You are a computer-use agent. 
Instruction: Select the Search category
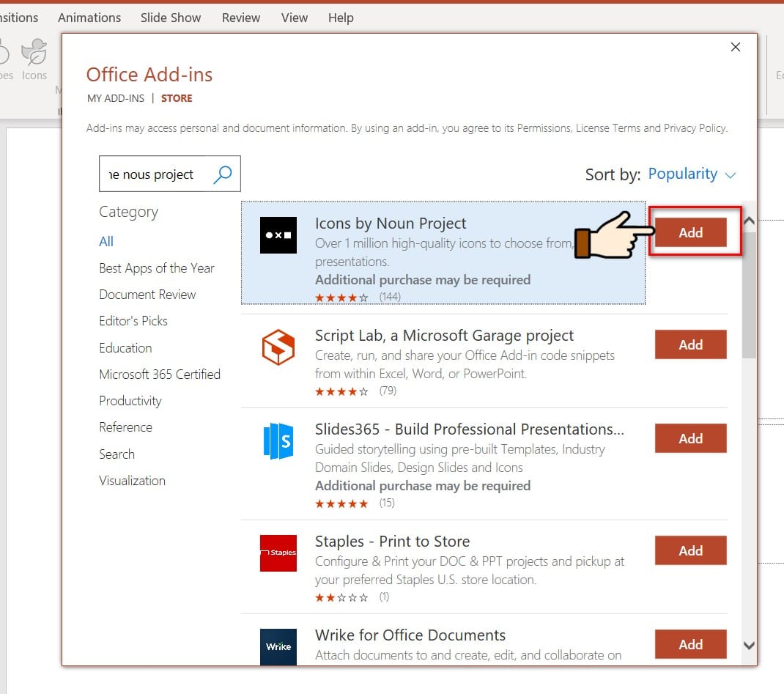[117, 454]
